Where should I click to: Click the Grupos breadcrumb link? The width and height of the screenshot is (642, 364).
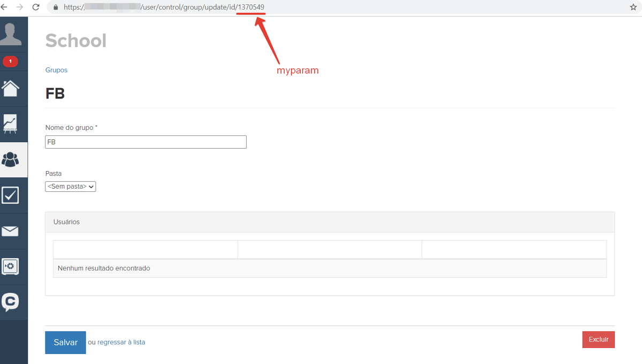click(x=56, y=70)
